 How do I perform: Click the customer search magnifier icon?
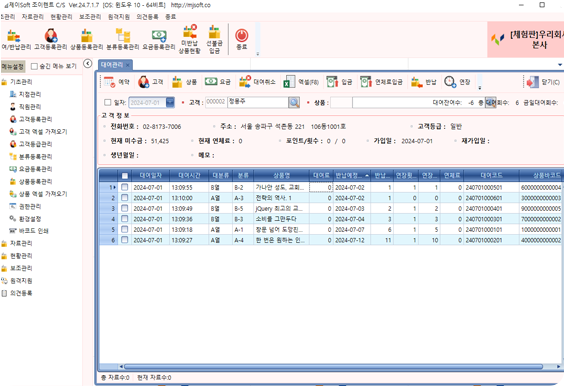coord(294,103)
